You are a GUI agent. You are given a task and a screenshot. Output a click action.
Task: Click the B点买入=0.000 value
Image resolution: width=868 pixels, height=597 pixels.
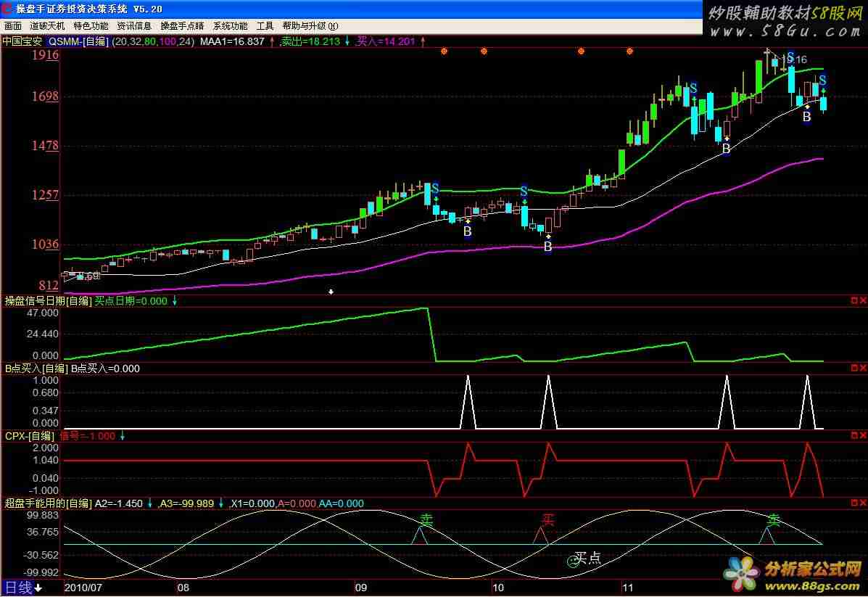105,369
